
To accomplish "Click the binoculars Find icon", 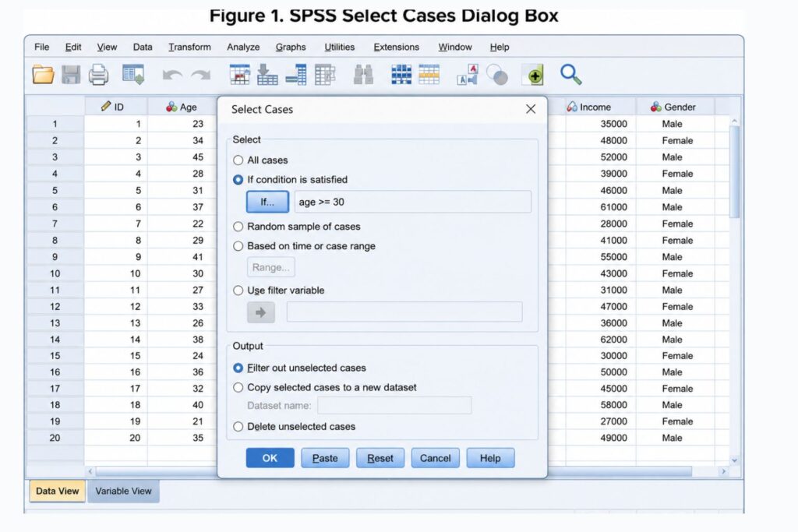I will [x=363, y=75].
